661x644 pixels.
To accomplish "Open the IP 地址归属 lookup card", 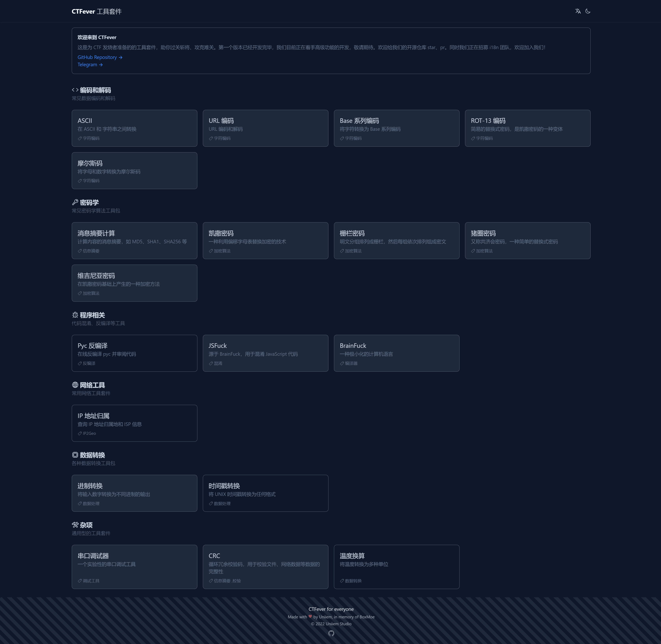I will click(x=134, y=423).
